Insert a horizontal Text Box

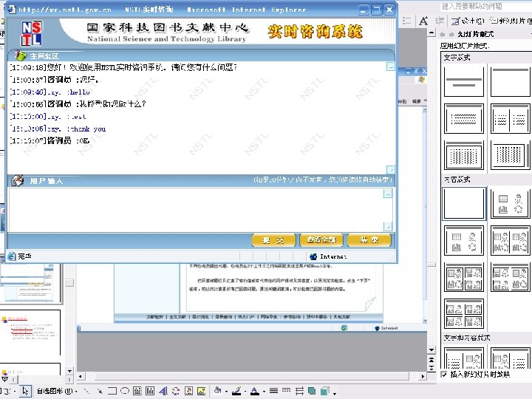137,391
